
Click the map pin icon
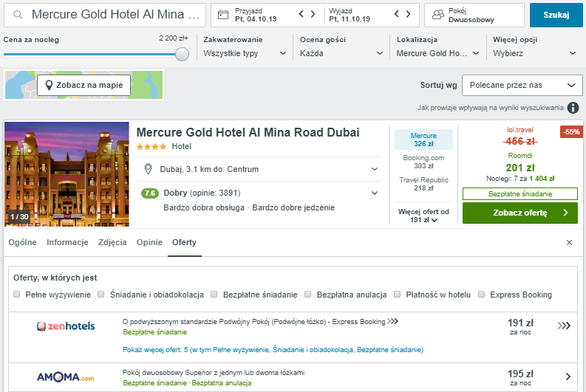[49, 86]
